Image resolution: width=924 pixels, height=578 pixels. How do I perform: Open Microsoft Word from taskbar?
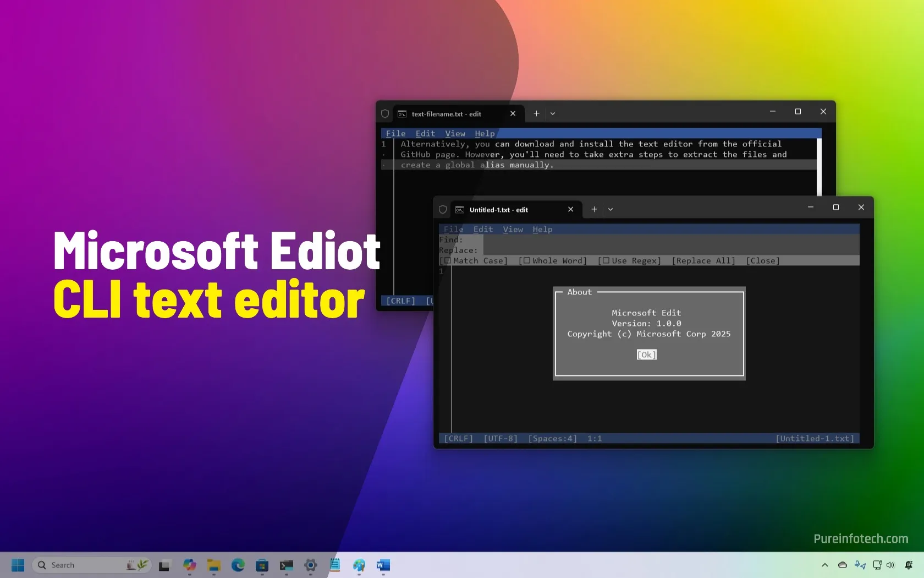pyautogui.click(x=383, y=565)
